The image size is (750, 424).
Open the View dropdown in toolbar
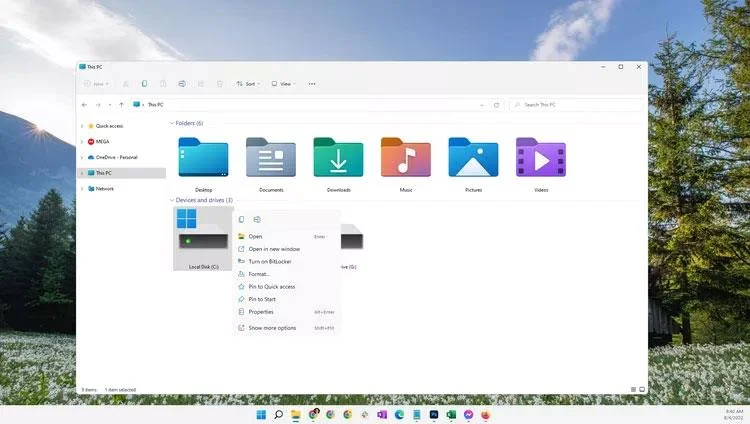[x=284, y=84]
